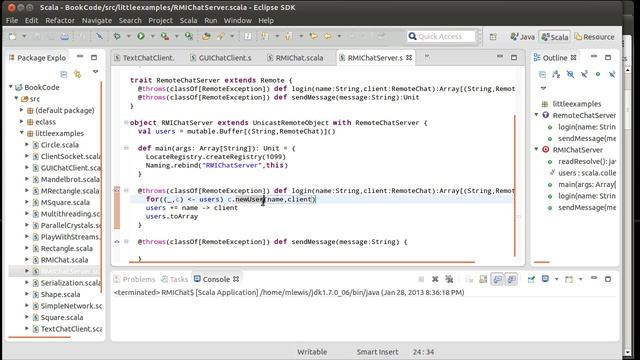This screenshot has height=360, width=640.
Task: Click the Minimize editor area icon
Action: pos(500,57)
